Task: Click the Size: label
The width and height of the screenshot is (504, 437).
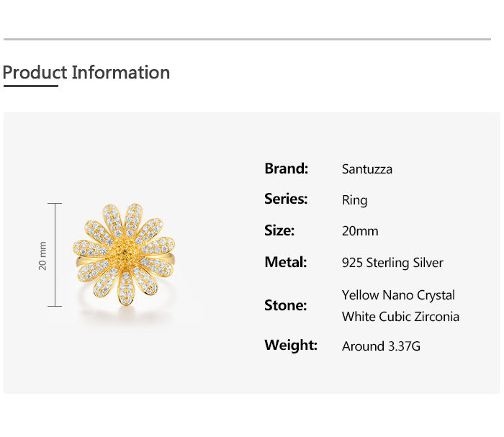Action: click(279, 230)
